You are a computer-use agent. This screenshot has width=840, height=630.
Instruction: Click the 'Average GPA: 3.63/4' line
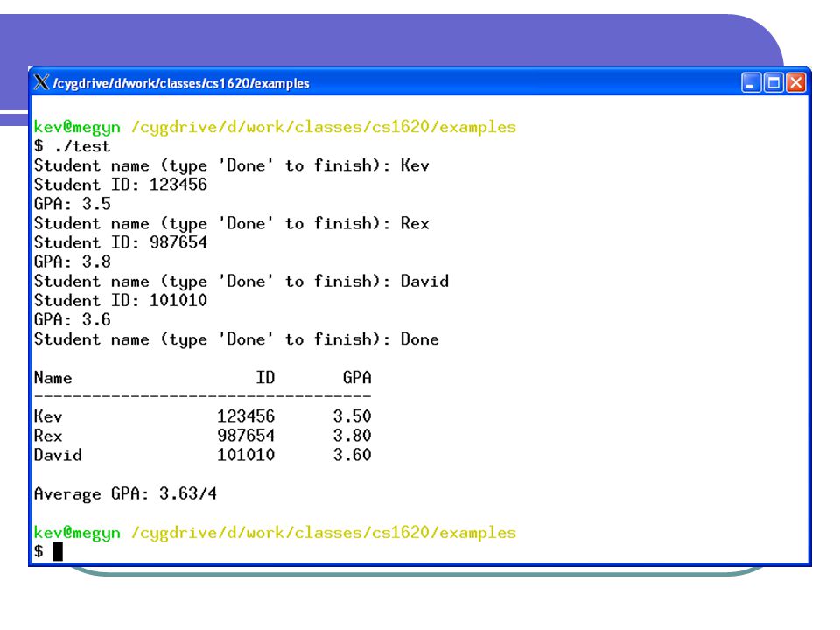pos(125,493)
